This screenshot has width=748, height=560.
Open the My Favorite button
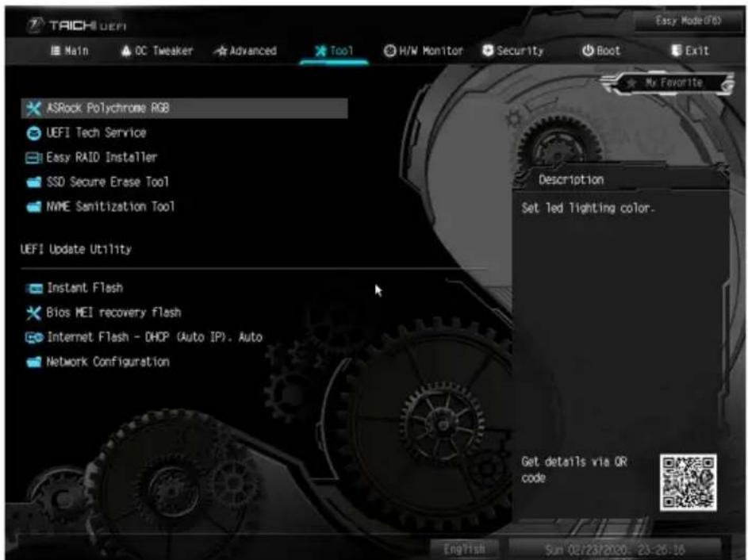click(668, 83)
